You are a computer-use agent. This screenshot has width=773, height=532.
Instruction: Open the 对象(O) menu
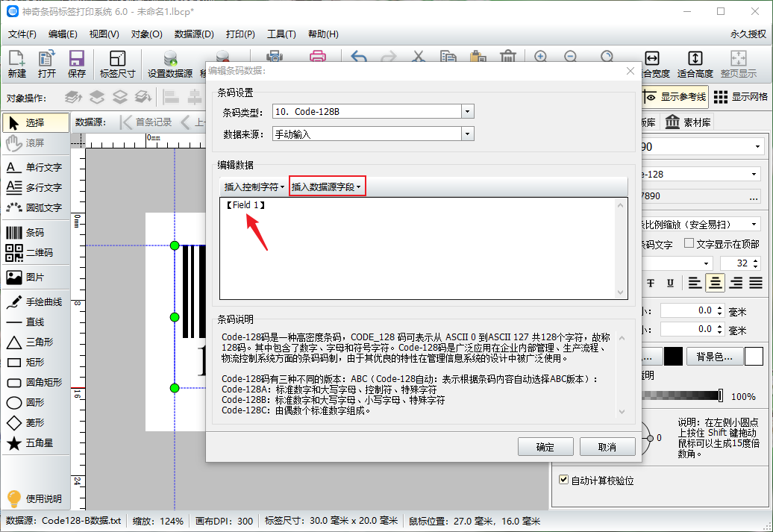pyautogui.click(x=146, y=34)
